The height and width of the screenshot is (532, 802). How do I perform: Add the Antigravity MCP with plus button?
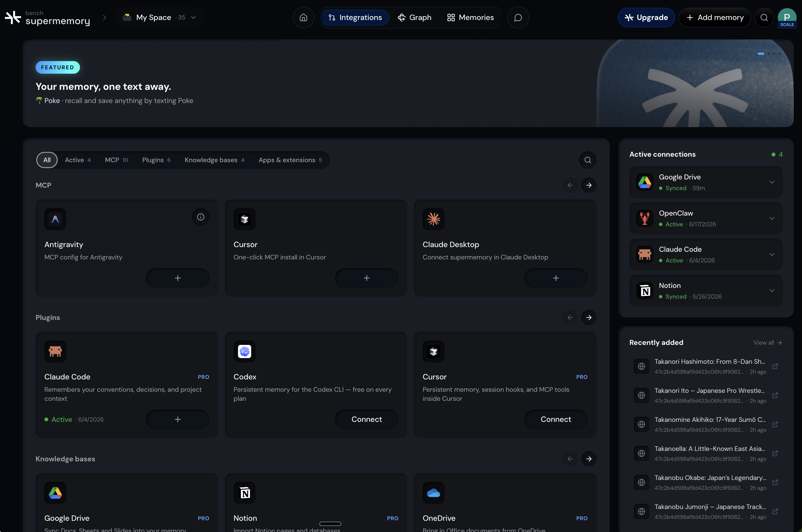click(x=177, y=278)
